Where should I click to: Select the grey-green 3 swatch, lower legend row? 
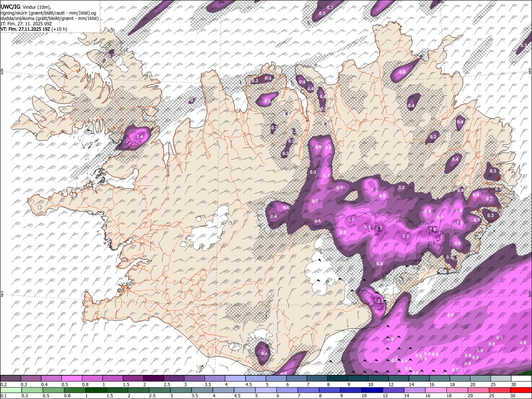coord(181,390)
